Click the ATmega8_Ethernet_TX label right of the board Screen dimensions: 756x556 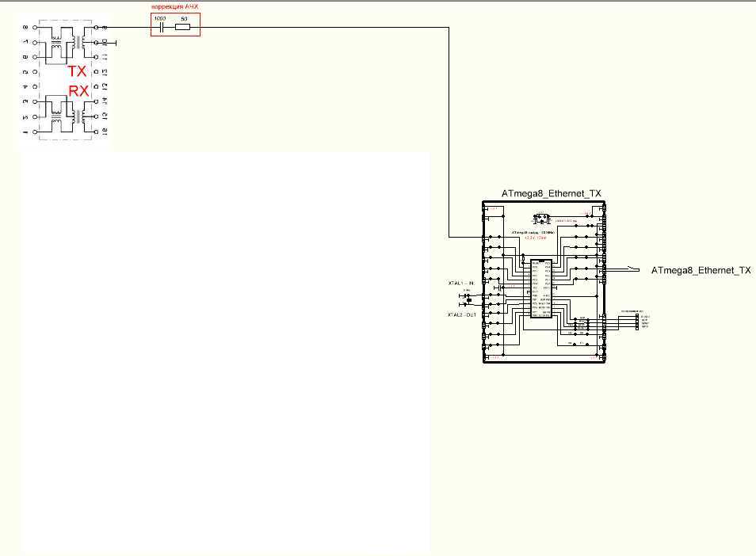point(700,270)
